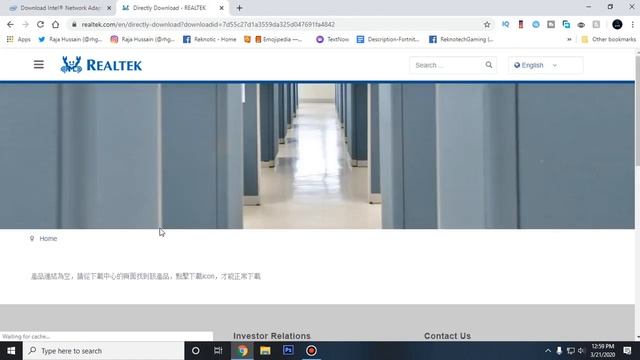Click the network tray icon
The image size is (640, 360).
tap(571, 351)
